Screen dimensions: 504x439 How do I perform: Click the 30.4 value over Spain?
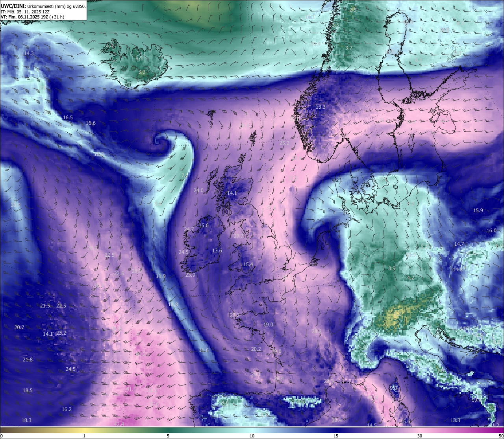pos(336,420)
